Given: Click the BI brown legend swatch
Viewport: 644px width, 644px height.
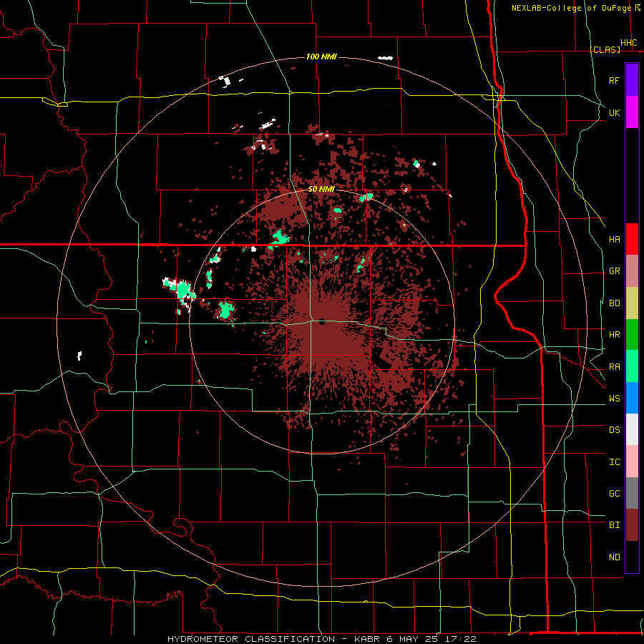Looking at the screenshot, I should click(632, 525).
